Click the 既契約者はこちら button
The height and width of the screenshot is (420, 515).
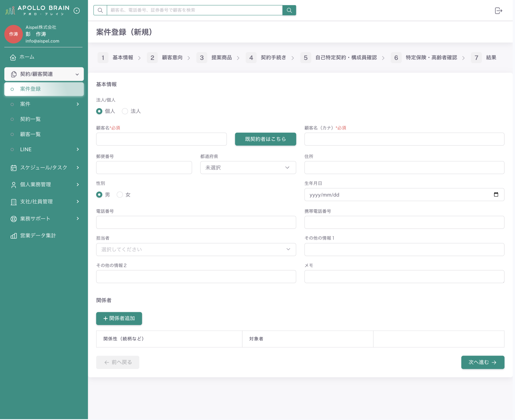pos(265,139)
